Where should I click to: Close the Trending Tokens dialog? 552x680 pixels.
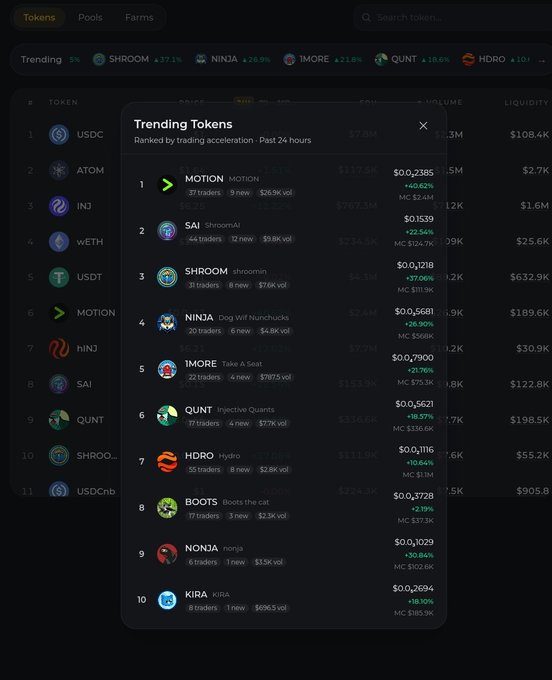tap(423, 126)
